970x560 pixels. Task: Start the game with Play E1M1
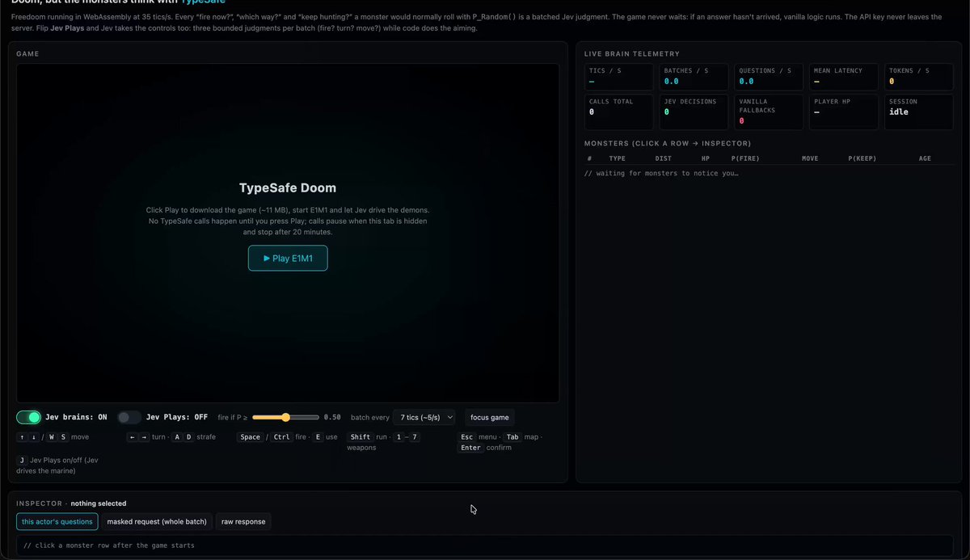[288, 258]
